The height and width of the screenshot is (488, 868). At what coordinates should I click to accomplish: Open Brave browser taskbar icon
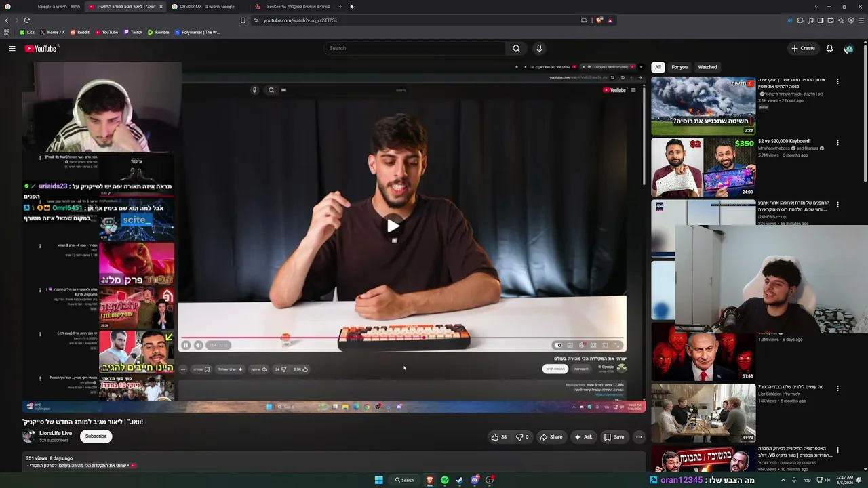[x=429, y=480]
